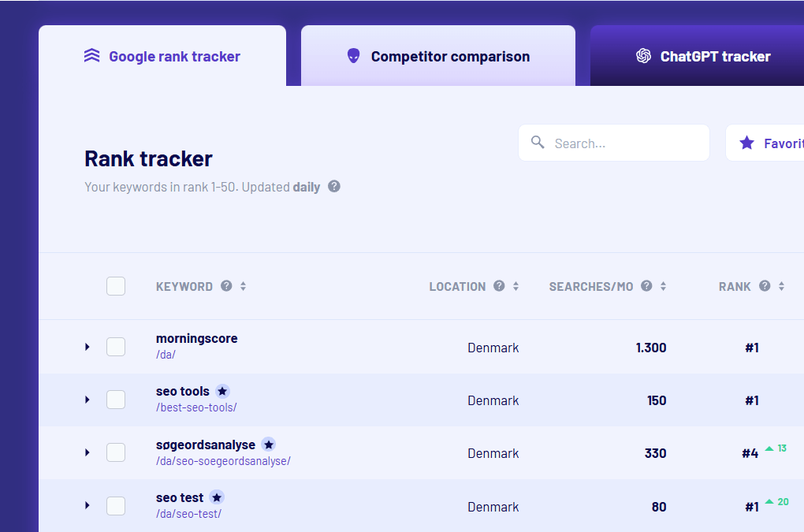804x532 pixels.
Task: Click the ChatGPT logo icon on the tracker tab
Action: click(642, 56)
